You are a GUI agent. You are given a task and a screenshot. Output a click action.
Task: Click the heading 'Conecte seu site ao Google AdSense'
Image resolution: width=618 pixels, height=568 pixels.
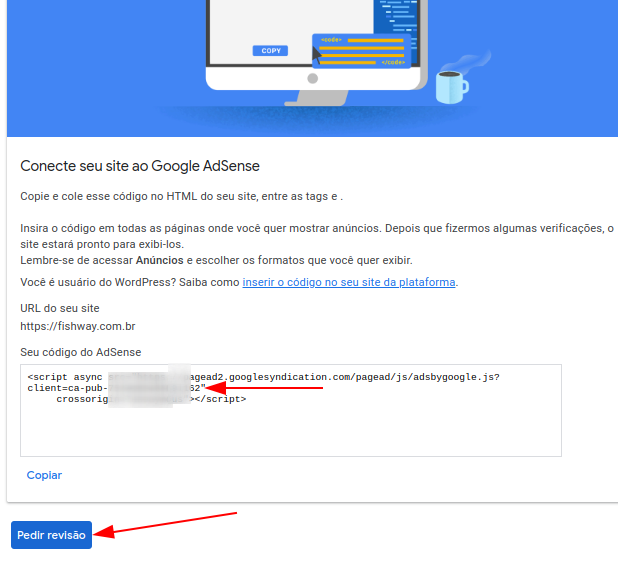(x=140, y=166)
